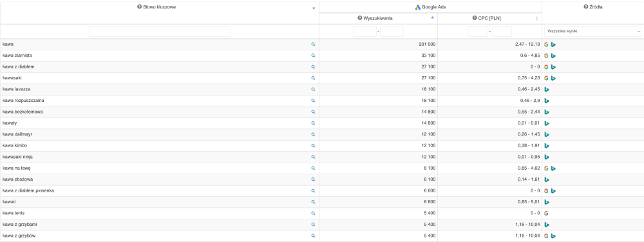644x242 pixels.
Task: Open the Wszystkie wyniki sources dropdown
Action: pos(593,31)
